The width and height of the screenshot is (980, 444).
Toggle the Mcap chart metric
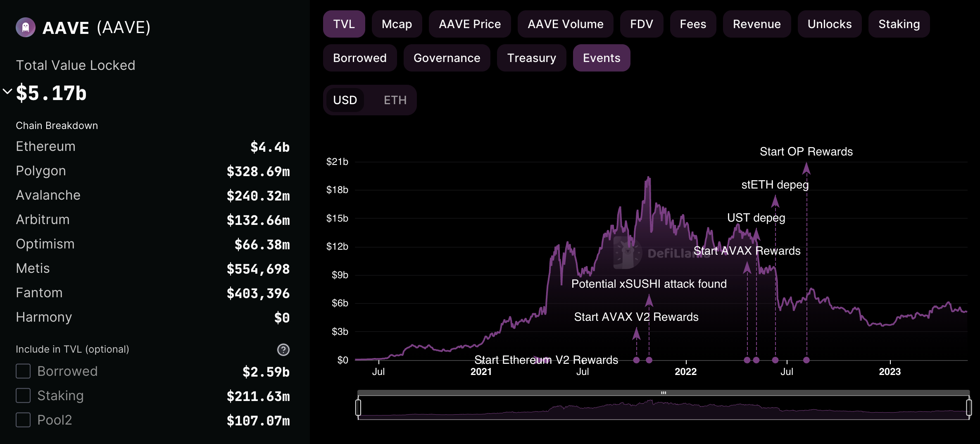click(397, 24)
